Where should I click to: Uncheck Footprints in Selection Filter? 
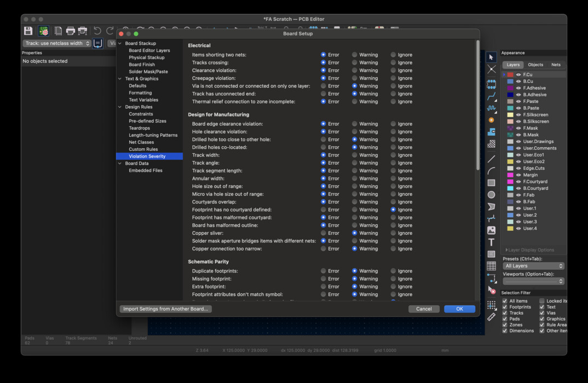click(x=505, y=307)
